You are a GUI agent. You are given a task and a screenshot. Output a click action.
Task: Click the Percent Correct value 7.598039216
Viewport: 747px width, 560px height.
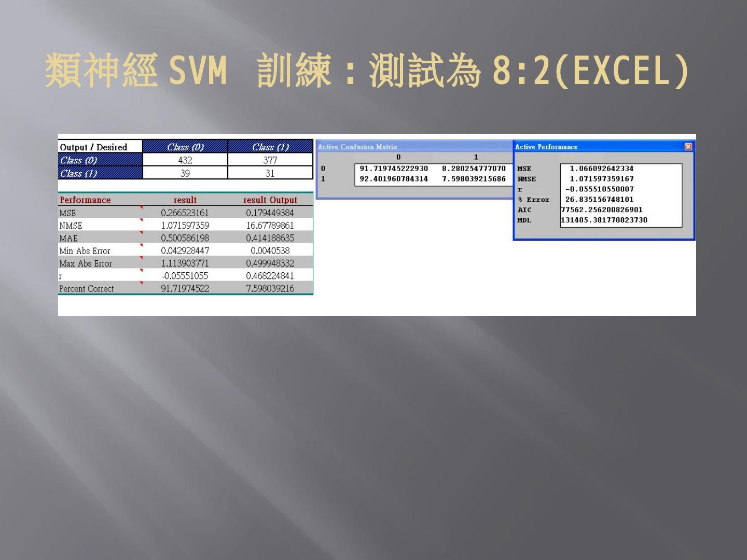coord(270,288)
